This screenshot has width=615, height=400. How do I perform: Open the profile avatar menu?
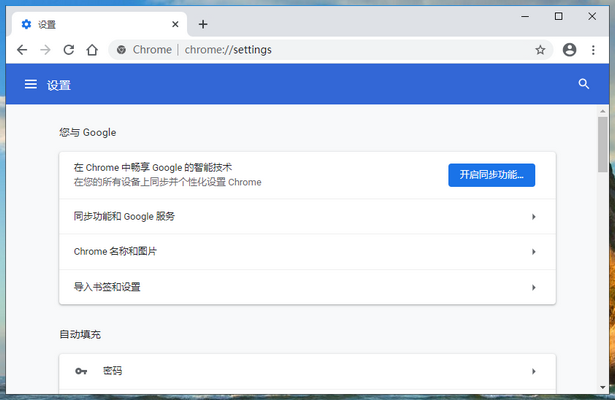click(570, 50)
